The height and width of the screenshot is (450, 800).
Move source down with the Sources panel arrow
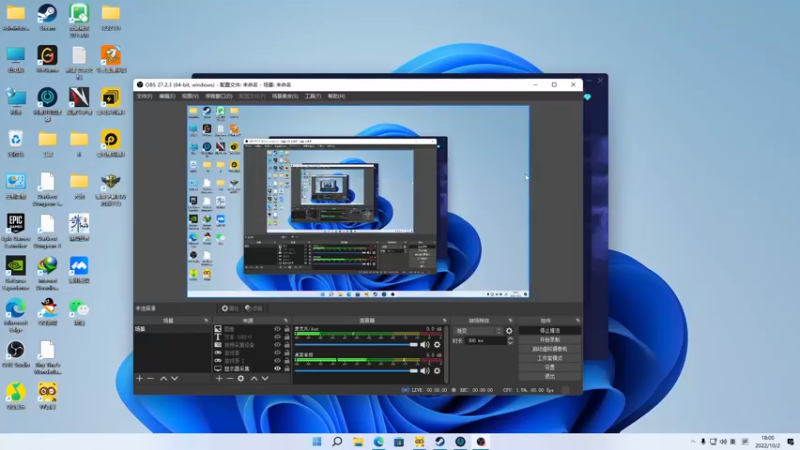coord(265,379)
